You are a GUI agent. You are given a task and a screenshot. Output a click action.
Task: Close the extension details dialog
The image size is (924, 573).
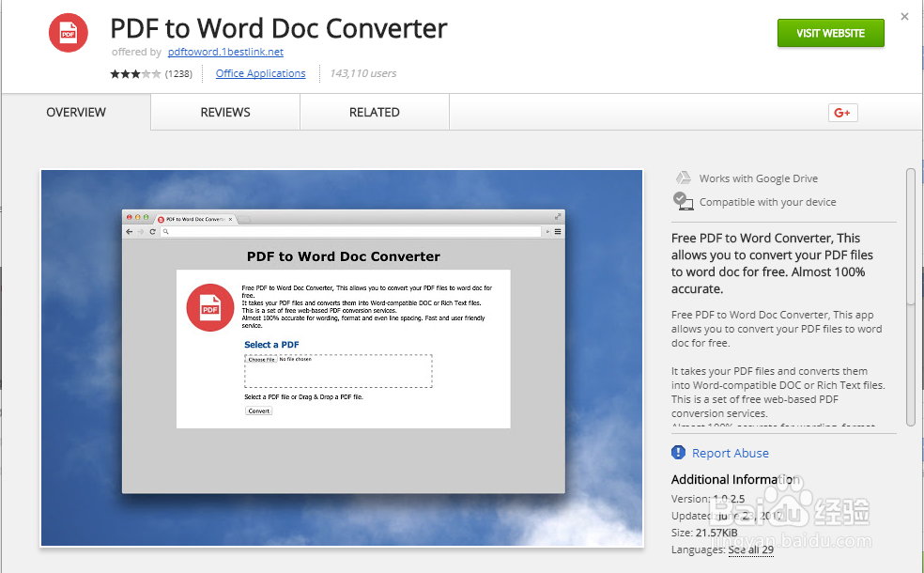904,17
